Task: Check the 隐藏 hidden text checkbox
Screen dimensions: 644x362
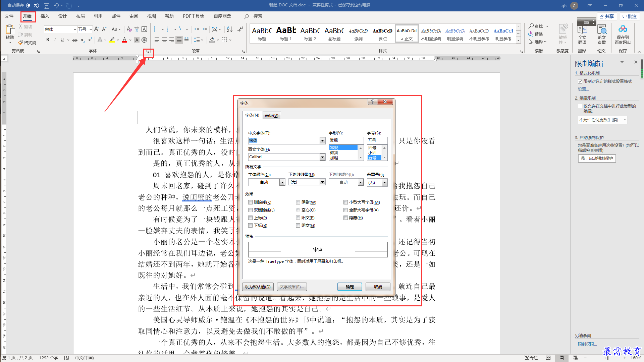Action: pos(345,218)
